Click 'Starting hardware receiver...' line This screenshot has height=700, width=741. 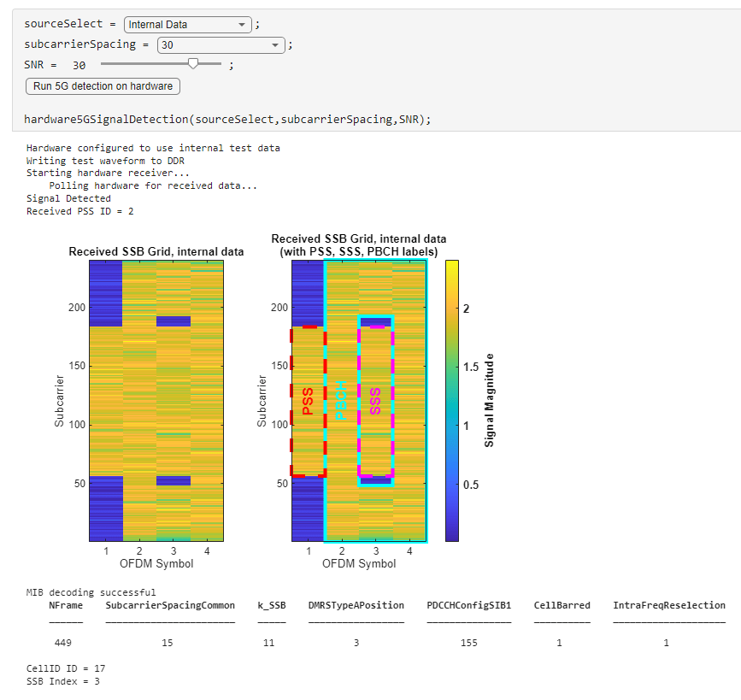coord(108,173)
